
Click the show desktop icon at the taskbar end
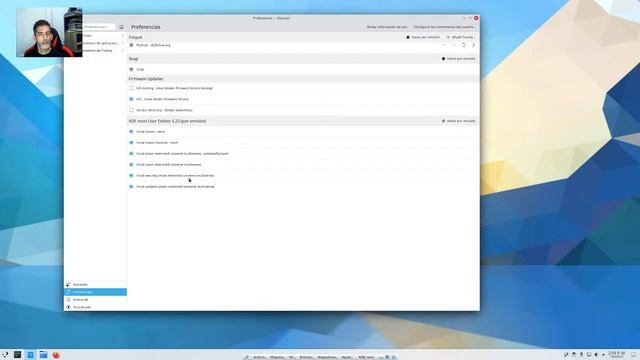633,355
